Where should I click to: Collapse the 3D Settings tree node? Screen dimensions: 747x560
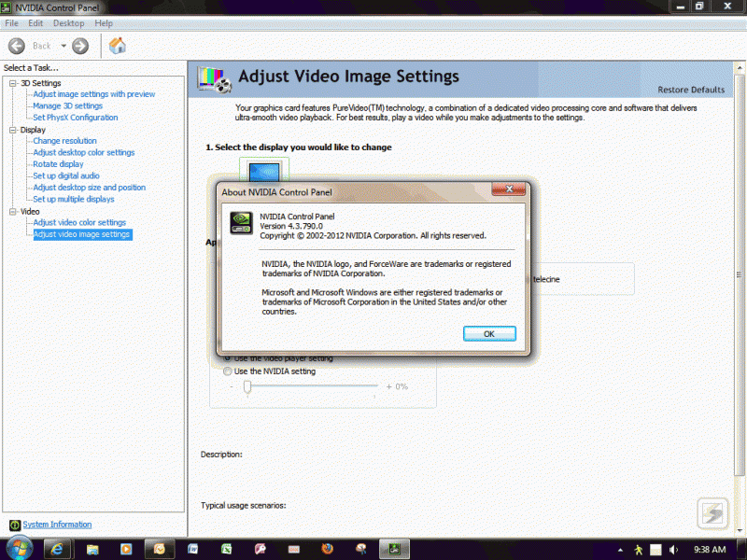(13, 83)
